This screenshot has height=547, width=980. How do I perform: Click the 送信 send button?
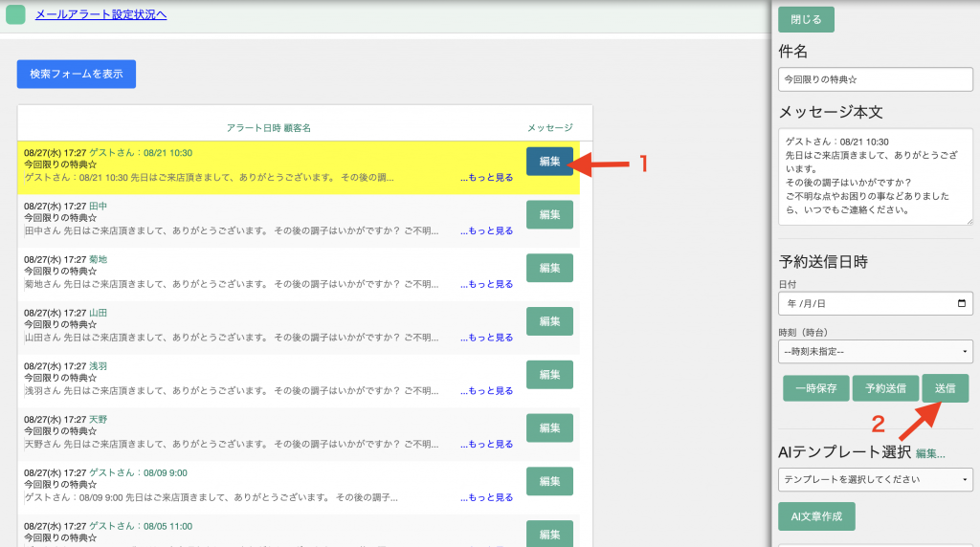coord(945,388)
